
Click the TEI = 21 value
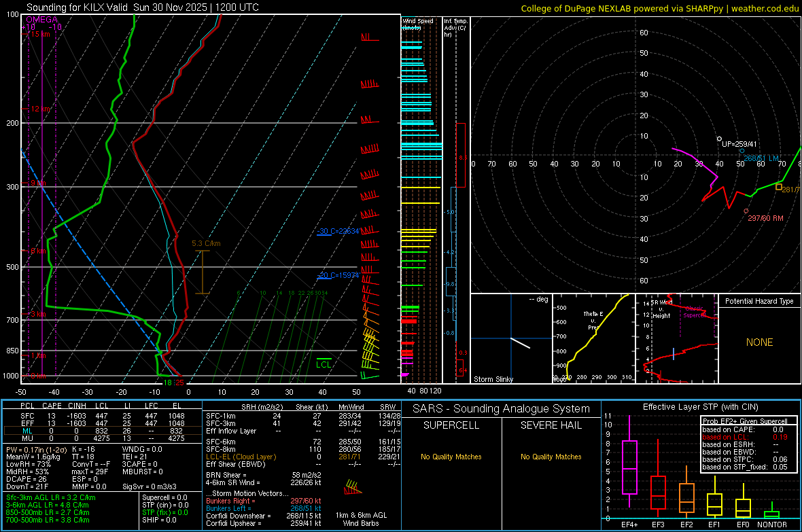pyautogui.click(x=135, y=457)
